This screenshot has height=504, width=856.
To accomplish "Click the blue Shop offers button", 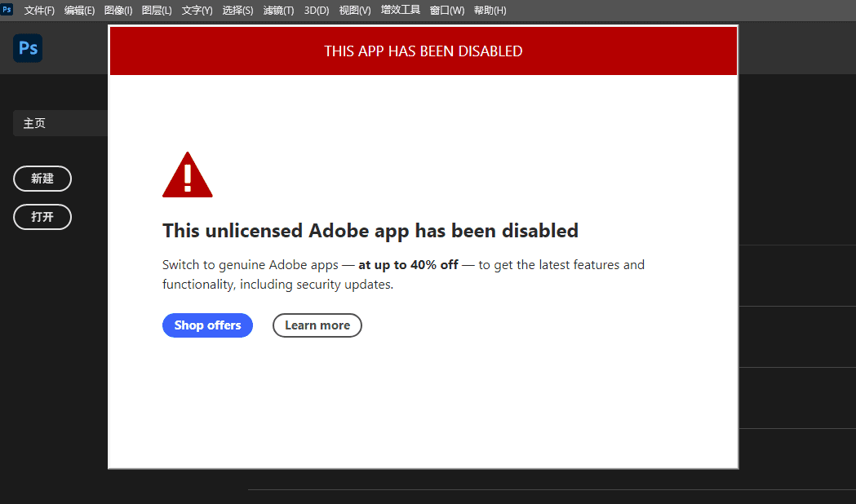I will click(207, 325).
